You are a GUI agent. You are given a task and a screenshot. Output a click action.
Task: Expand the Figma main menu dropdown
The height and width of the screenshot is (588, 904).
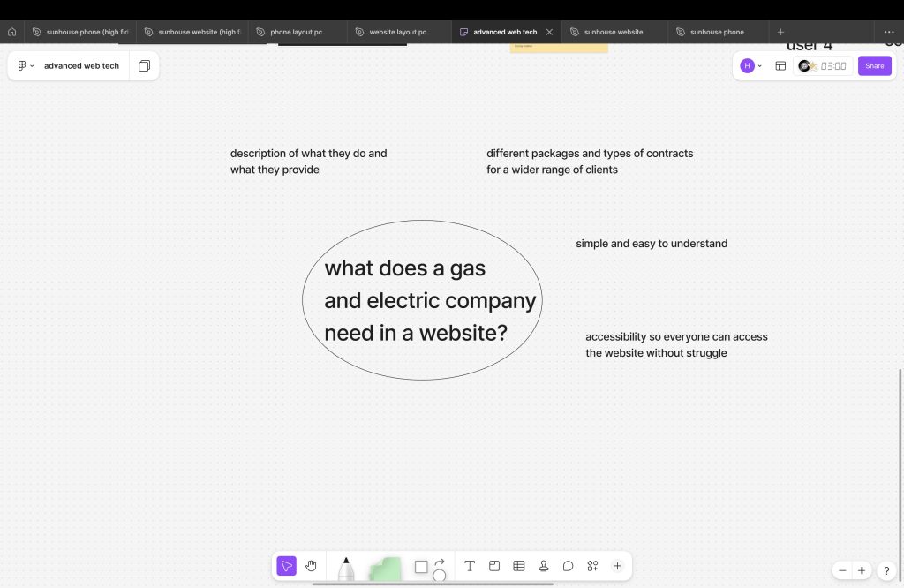point(26,66)
